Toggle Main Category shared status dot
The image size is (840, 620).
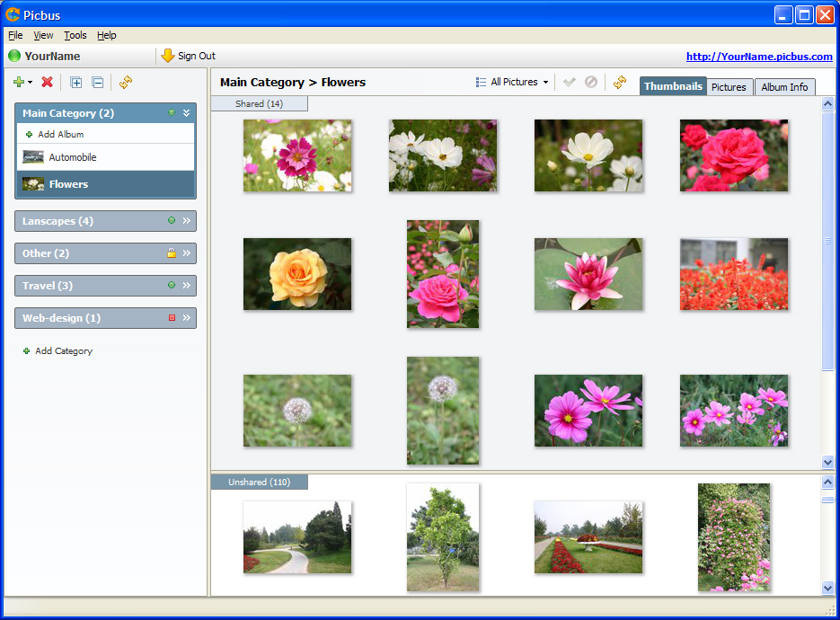coord(172,112)
